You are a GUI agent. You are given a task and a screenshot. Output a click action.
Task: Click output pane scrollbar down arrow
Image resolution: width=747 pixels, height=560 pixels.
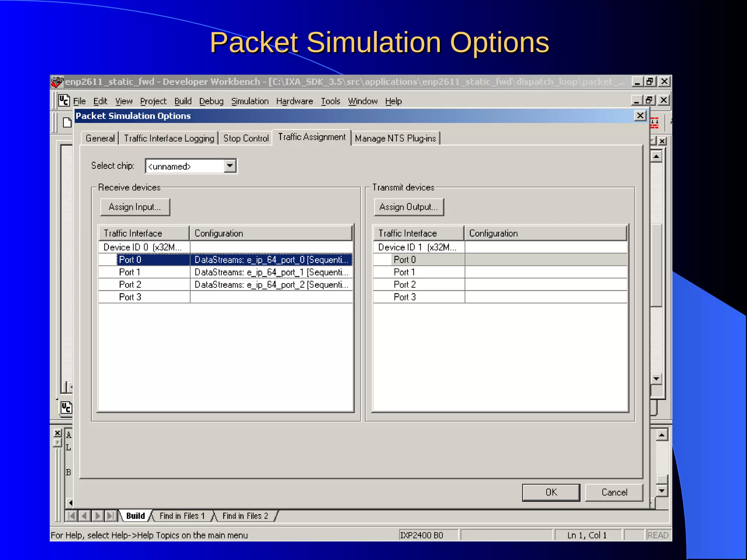point(662,491)
